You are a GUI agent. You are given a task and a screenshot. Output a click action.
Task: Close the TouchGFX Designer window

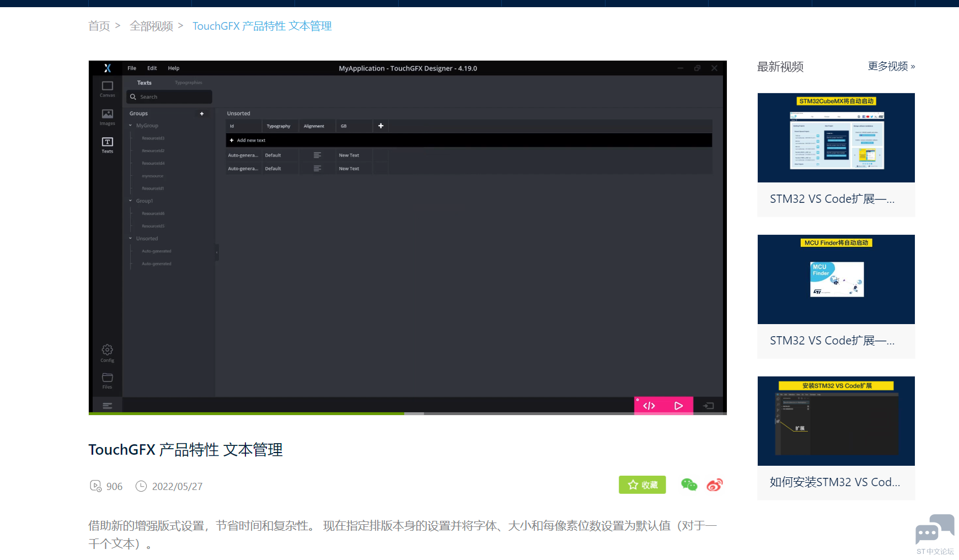pyautogui.click(x=714, y=68)
